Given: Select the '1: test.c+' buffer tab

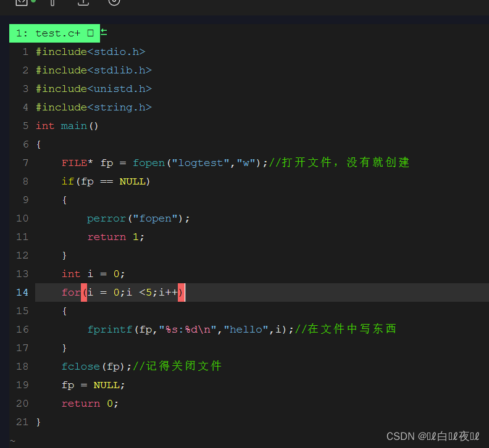Looking at the screenshot, I should point(54,33).
